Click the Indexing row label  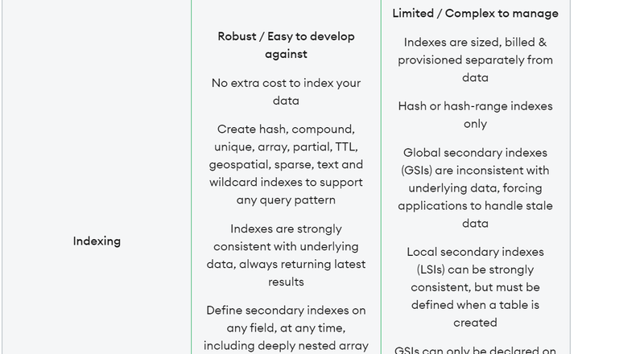click(x=97, y=241)
